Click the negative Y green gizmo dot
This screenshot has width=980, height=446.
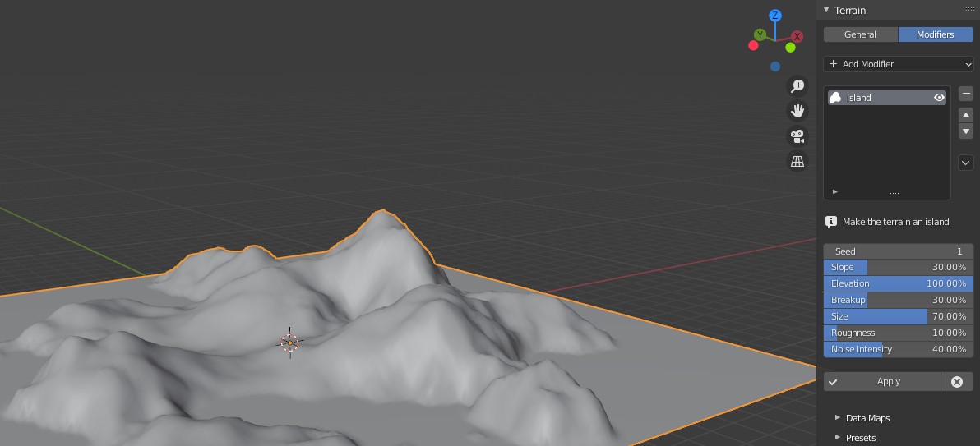[790, 48]
